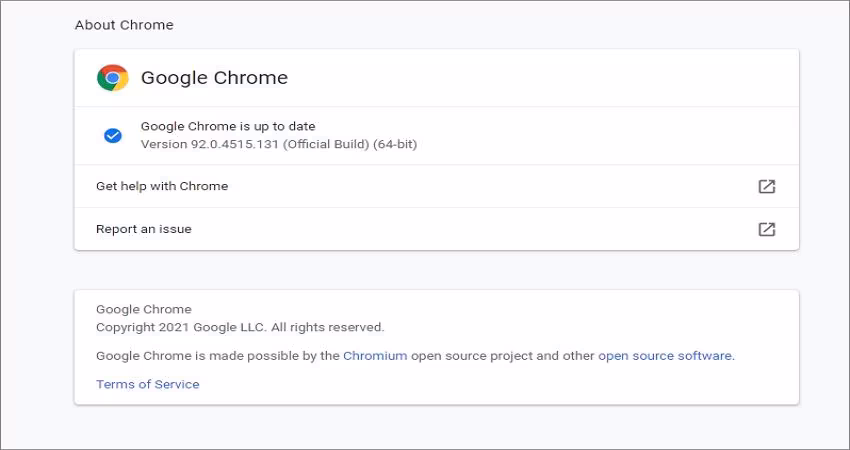Image resolution: width=850 pixels, height=450 pixels.
Task: Click the 'open source project and other' text
Action: point(502,355)
